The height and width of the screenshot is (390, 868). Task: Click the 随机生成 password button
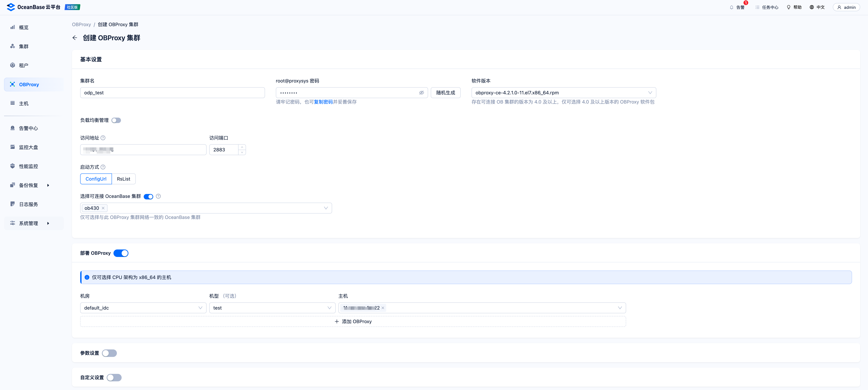point(445,93)
